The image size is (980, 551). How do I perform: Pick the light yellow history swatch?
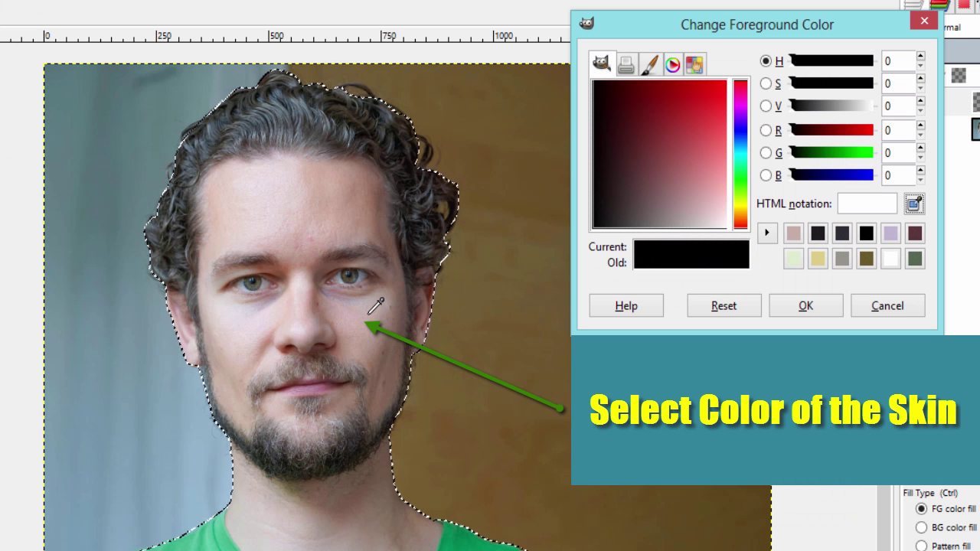click(x=818, y=259)
